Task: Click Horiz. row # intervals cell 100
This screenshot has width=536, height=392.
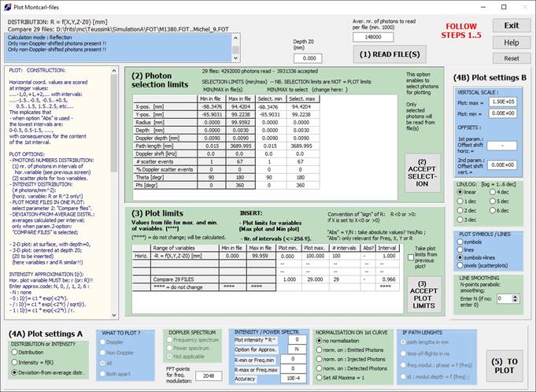Action: 345,256
